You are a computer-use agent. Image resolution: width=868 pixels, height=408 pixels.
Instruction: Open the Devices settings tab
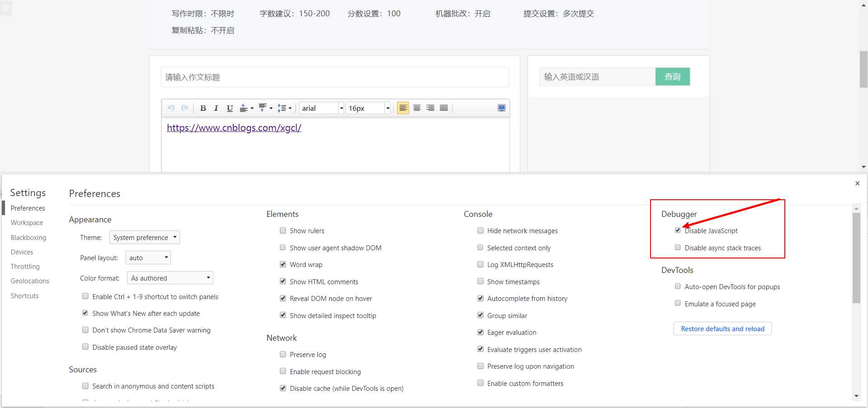pyautogui.click(x=22, y=252)
